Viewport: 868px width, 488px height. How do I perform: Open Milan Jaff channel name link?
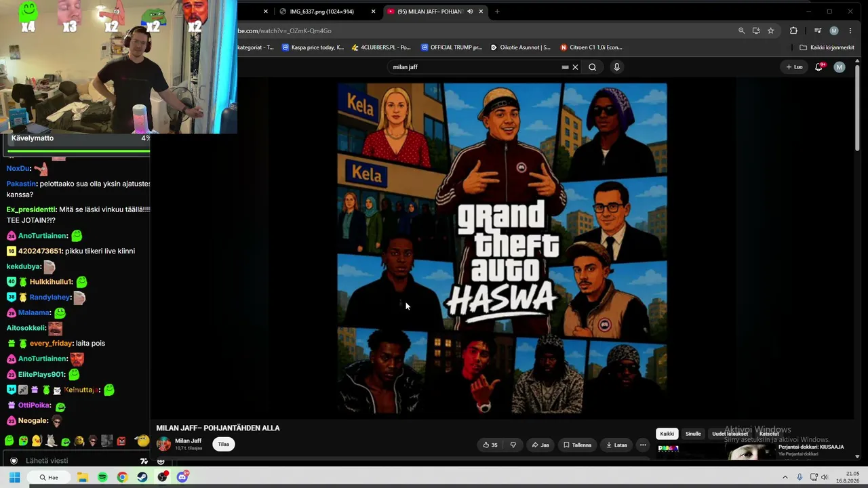click(x=188, y=441)
